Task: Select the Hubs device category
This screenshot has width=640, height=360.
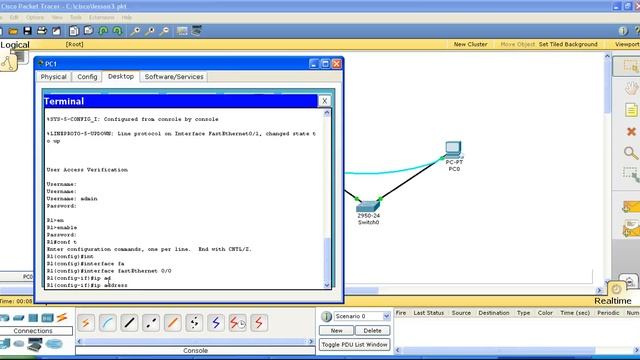Action: [x=33, y=318]
